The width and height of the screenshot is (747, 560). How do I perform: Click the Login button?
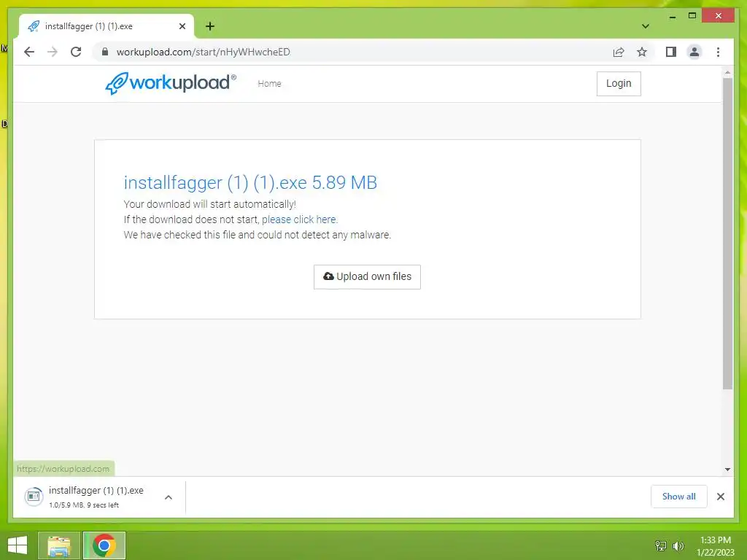click(619, 83)
